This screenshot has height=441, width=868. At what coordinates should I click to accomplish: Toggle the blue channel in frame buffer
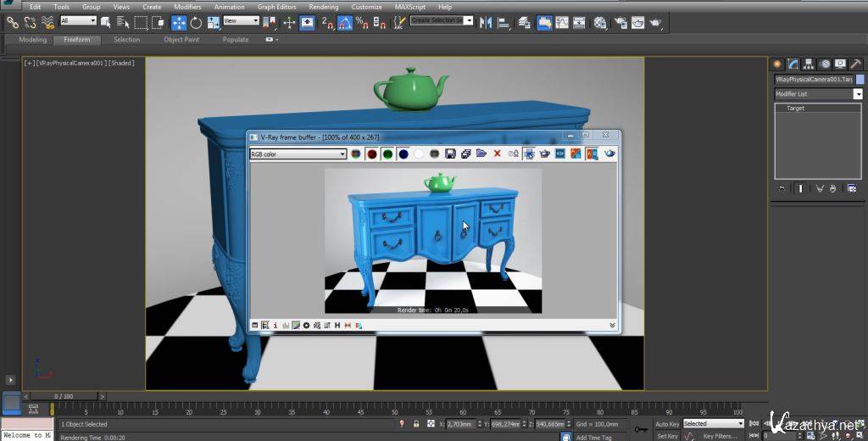[x=403, y=154]
